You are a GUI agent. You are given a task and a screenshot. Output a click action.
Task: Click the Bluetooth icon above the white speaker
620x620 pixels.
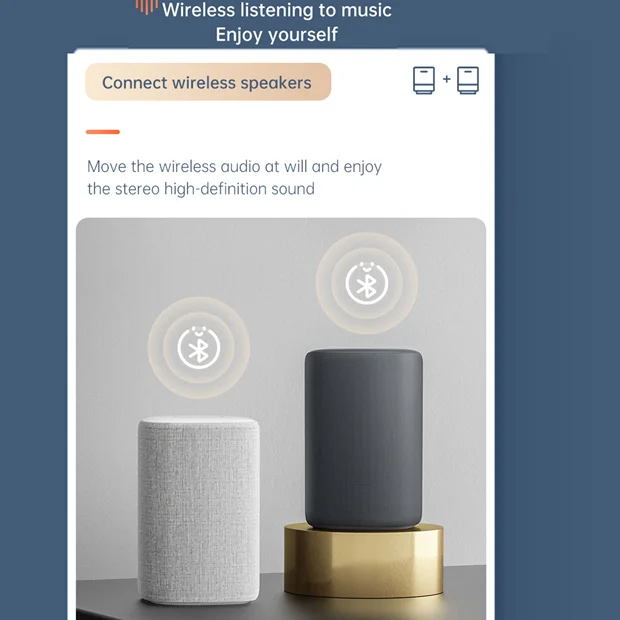[199, 348]
